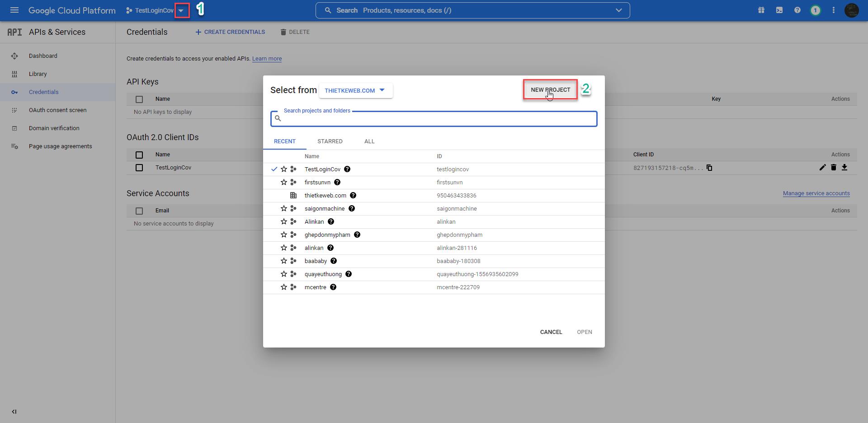This screenshot has height=423, width=868.
Task: Star the ghepdonmypham project
Action: (x=284, y=235)
